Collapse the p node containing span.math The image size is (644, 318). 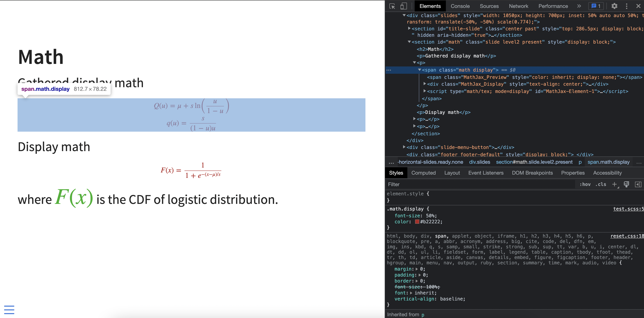(x=414, y=62)
